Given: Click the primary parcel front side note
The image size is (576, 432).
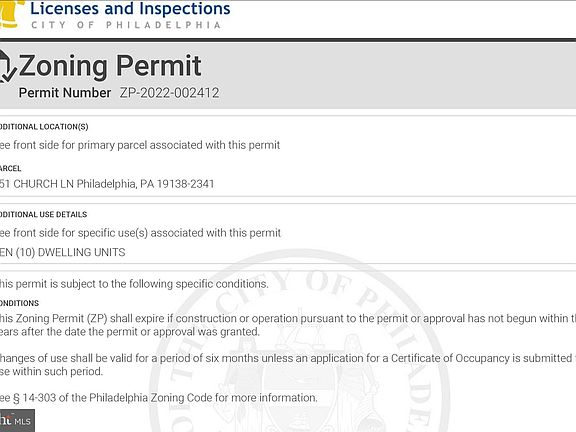Looking at the screenshot, I should click(x=140, y=145).
